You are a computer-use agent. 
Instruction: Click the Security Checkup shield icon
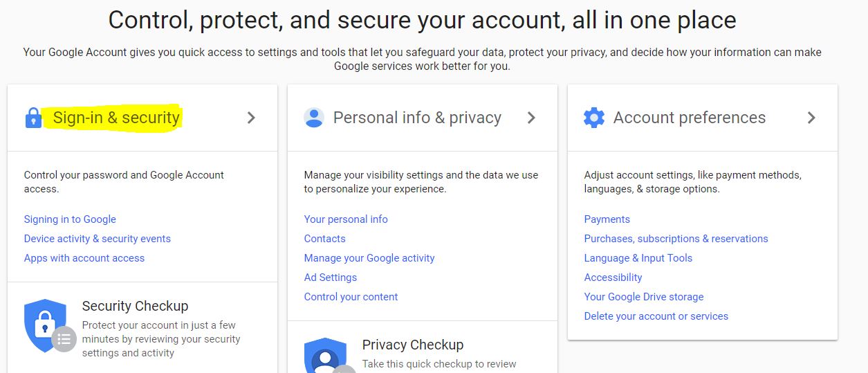pyautogui.click(x=46, y=325)
